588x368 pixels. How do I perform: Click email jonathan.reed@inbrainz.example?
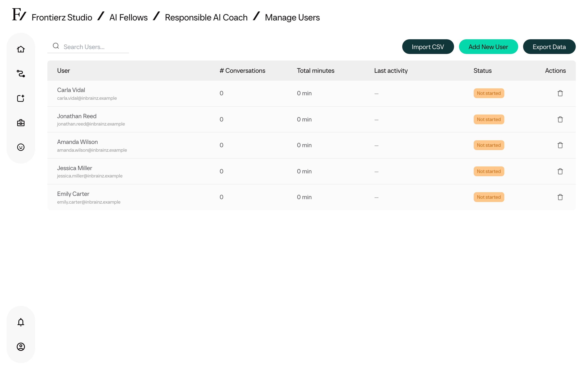(91, 124)
